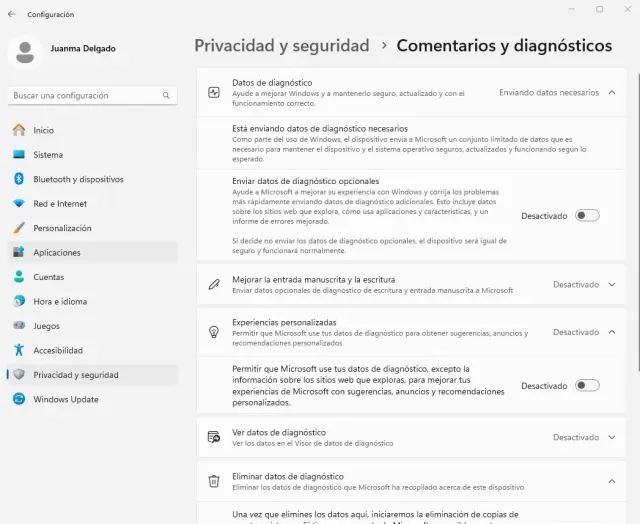Click the Juegos controller icon
The width and height of the screenshot is (640, 524).
click(19, 325)
